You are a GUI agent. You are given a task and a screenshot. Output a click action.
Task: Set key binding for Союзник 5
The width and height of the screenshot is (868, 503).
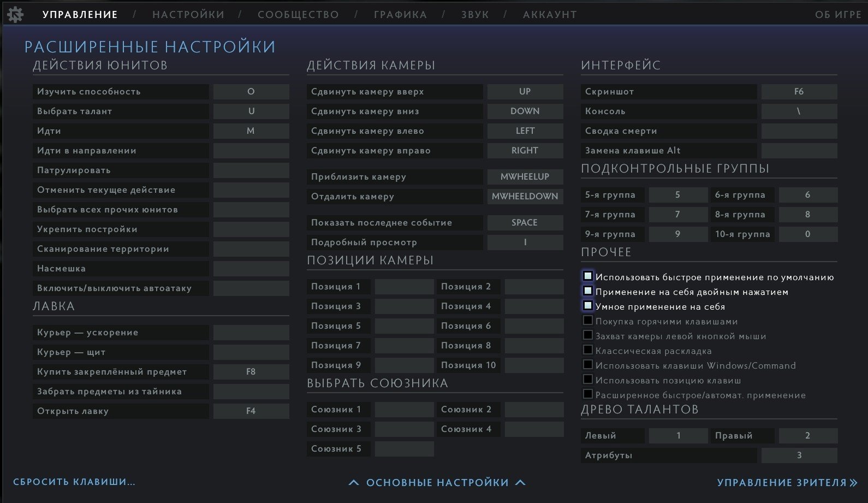point(404,449)
